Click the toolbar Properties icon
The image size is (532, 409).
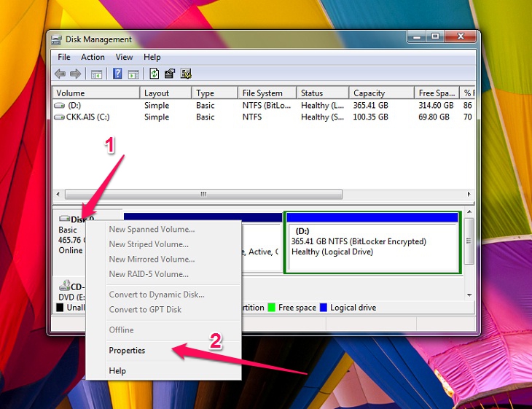point(170,74)
